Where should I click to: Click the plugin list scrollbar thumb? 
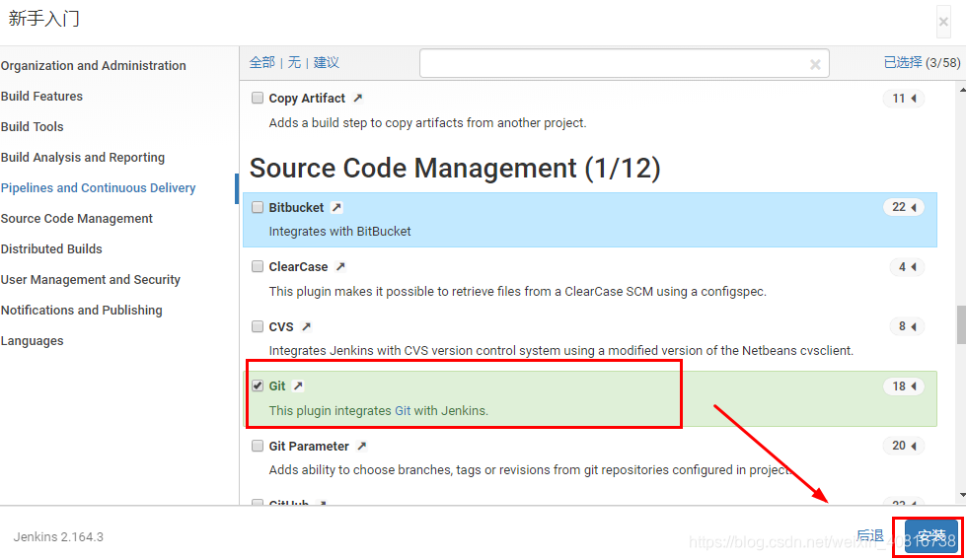pos(961,324)
